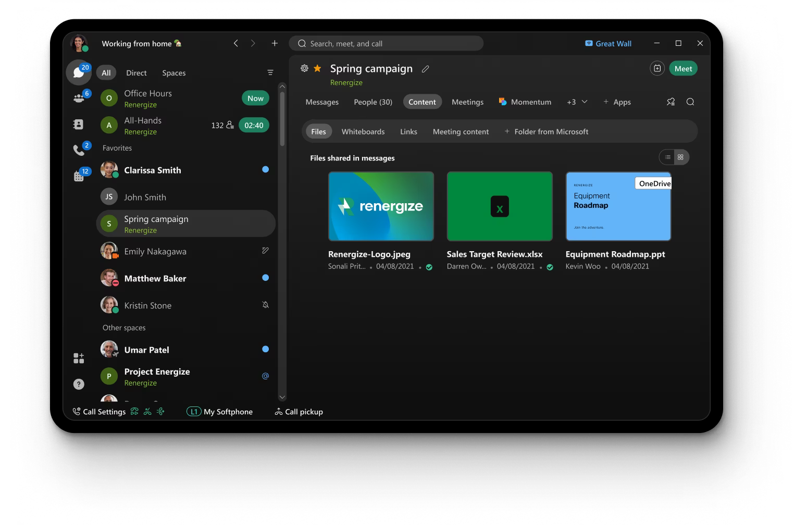The image size is (807, 532).
Task: Switch files to grid view
Action: tap(680, 157)
